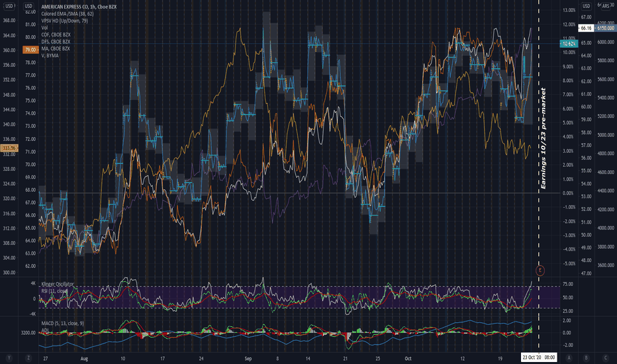Click the American Express Co chart title
Viewport: 617px width, 364px height.
[79, 7]
